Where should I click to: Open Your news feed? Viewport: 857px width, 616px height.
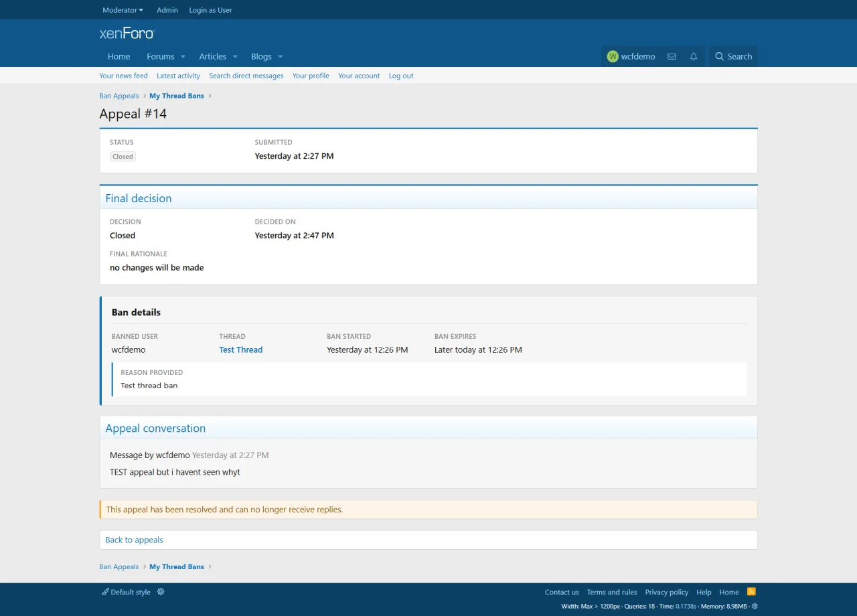click(x=123, y=76)
